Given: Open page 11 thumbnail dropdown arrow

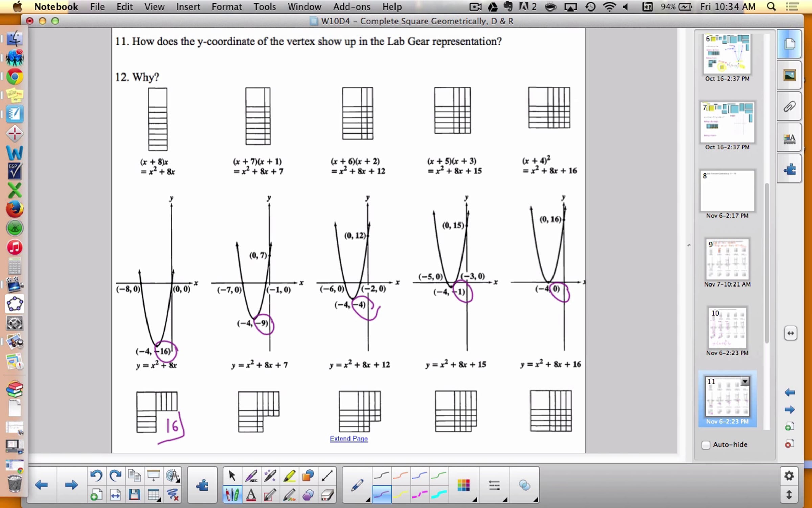Looking at the screenshot, I should [745, 382].
